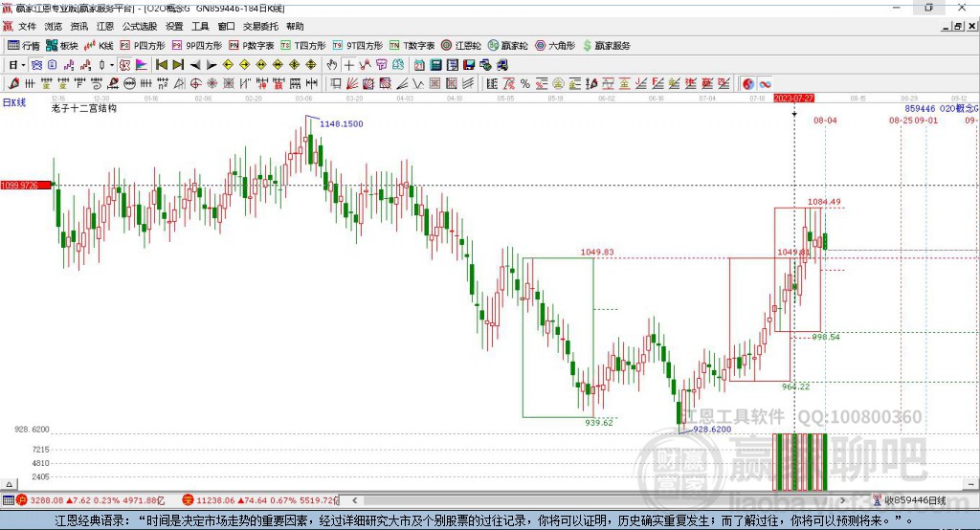The width and height of the screenshot is (980, 530).
Task: Click the save diskette icon
Action: tap(469, 65)
